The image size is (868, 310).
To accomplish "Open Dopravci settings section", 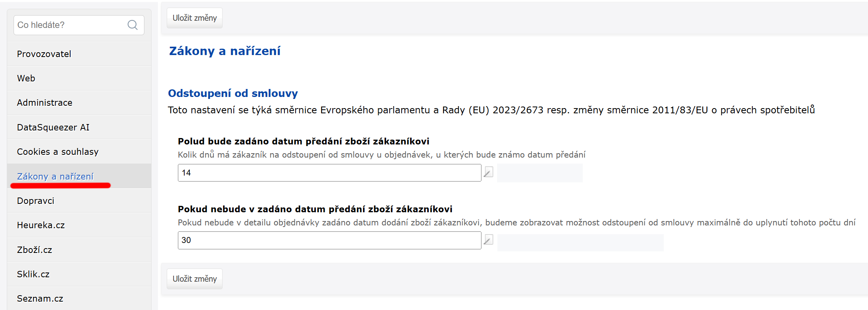I will coord(79,201).
